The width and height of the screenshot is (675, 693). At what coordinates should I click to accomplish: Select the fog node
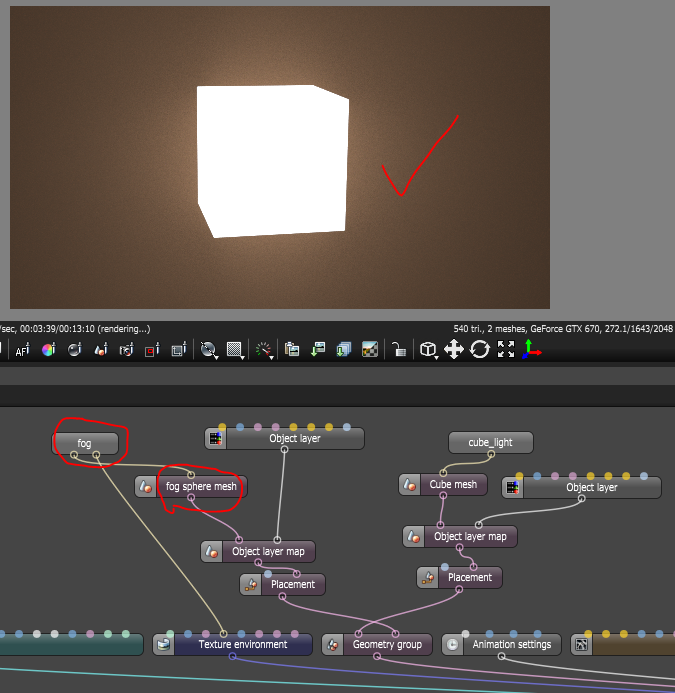tap(84, 443)
